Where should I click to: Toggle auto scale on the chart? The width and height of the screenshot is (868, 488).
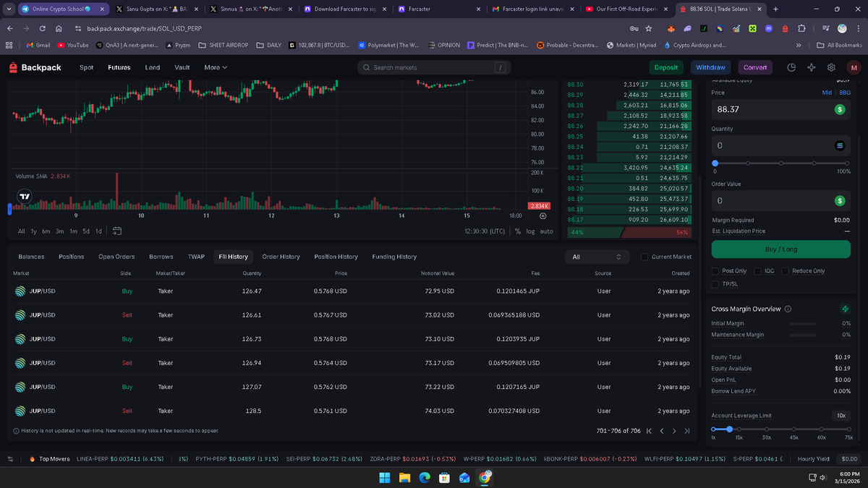[x=546, y=231]
